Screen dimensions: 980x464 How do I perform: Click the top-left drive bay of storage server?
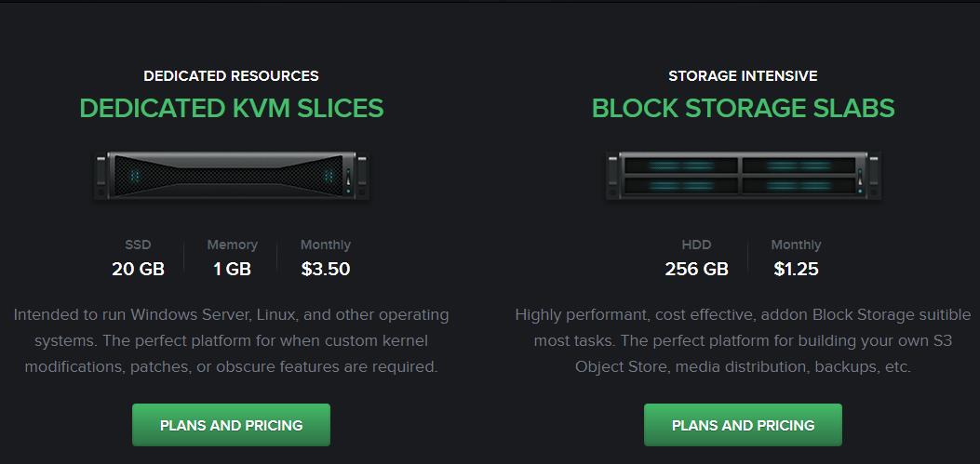(681, 166)
